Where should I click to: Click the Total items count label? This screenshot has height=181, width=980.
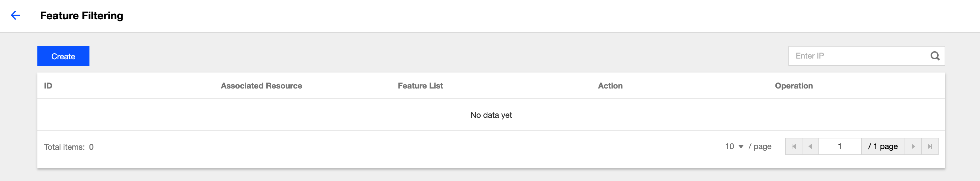(x=68, y=147)
